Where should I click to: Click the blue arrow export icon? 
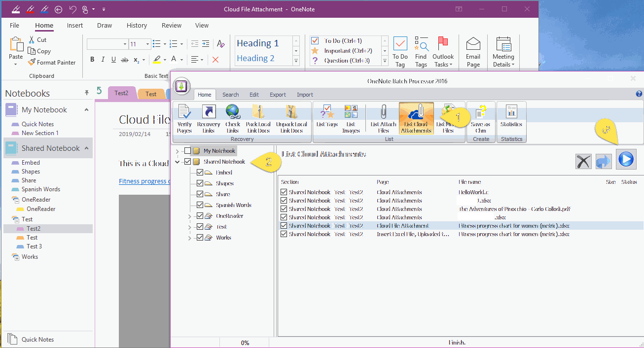pyautogui.click(x=604, y=161)
